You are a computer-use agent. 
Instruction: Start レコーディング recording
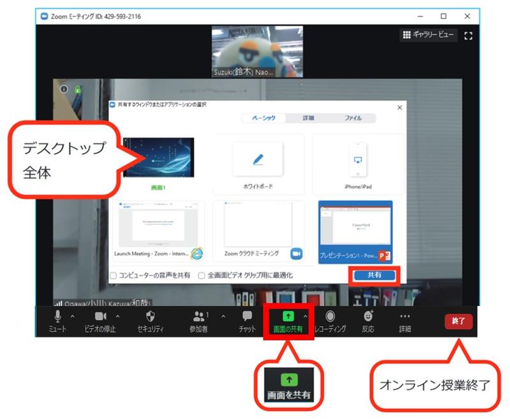coord(330,321)
